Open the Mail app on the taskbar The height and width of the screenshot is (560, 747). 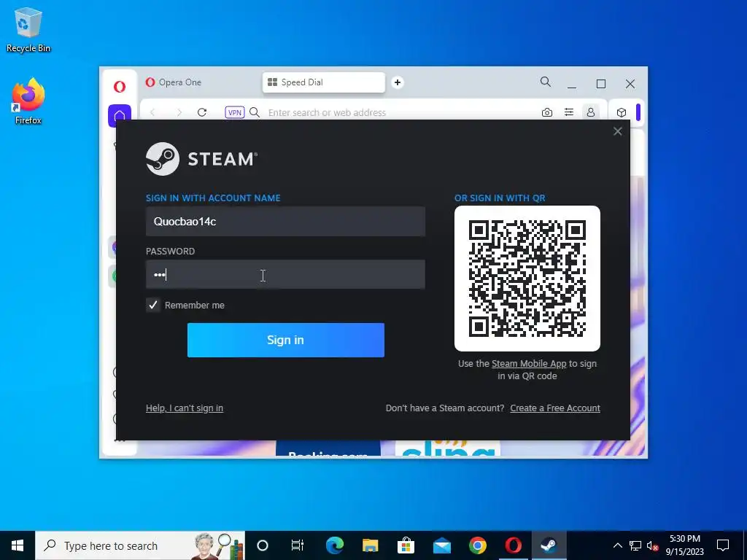(441, 545)
